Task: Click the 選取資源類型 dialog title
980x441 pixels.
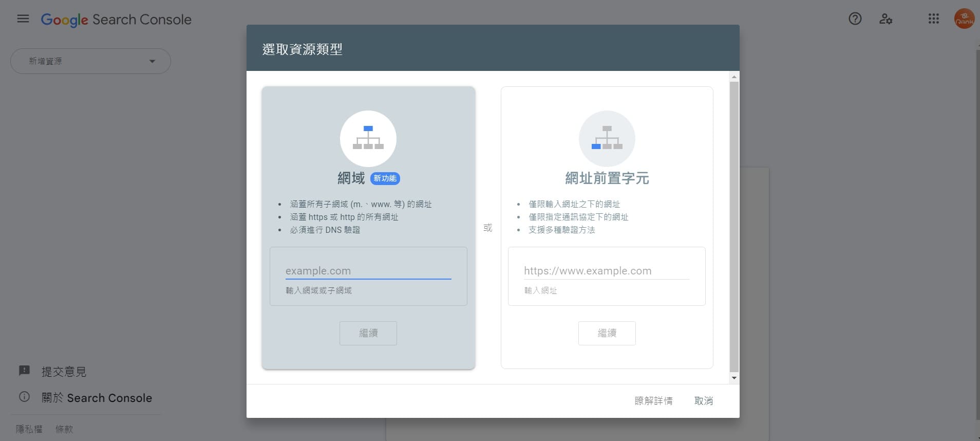Action: (302, 49)
